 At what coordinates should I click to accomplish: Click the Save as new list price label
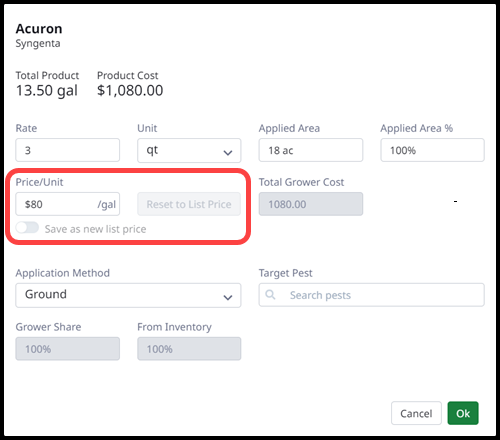95,229
